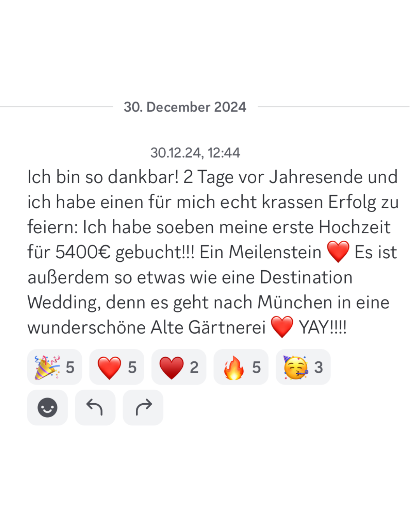Click the opening sentence "Ich bin so dankbar!"
Screen dimensions: 420x525
click(x=103, y=177)
